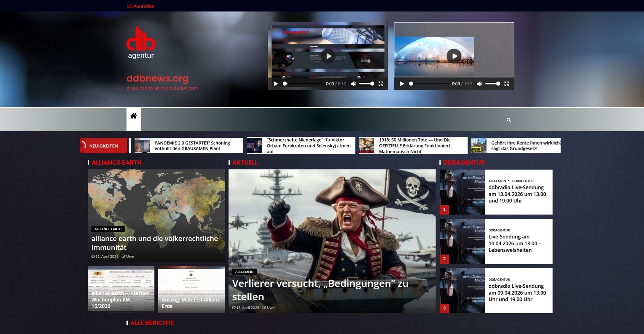The image size is (644, 334).
Task: Toggle fullscreen on the second video
Action: [x=507, y=84]
